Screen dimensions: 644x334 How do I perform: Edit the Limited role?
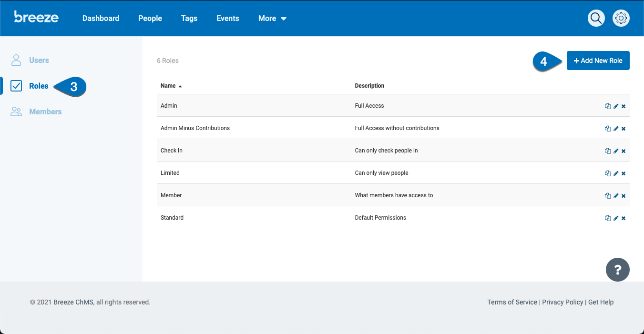point(616,173)
